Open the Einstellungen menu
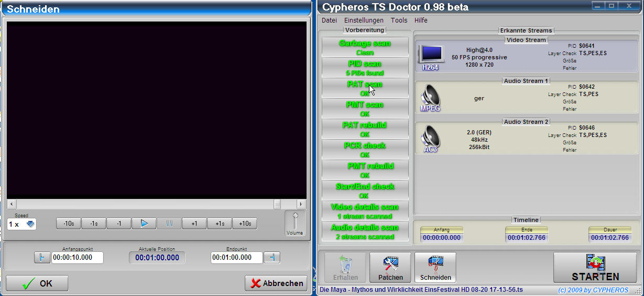Screen dimensions: 644x296 coord(364,20)
